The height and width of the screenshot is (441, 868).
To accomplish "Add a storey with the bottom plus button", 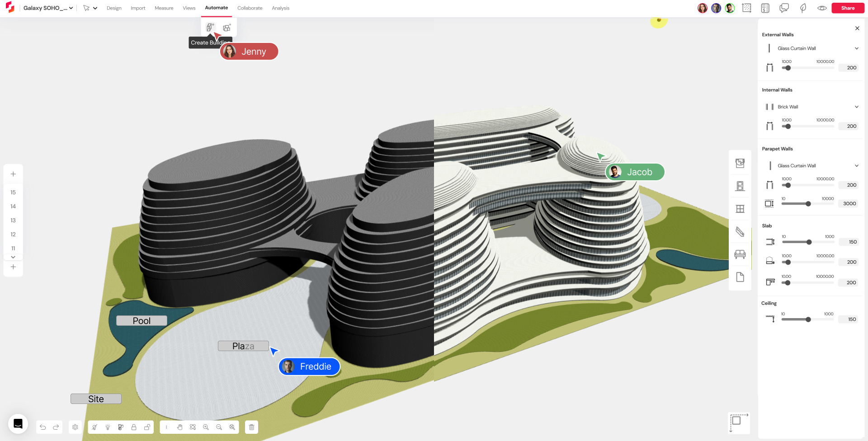I will click(x=13, y=267).
